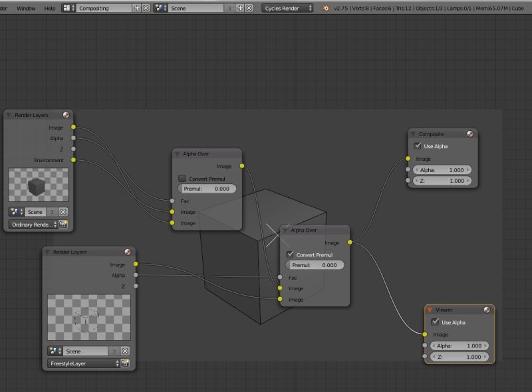
Task: Click the add new screen layout plus icon
Action: tap(137, 9)
